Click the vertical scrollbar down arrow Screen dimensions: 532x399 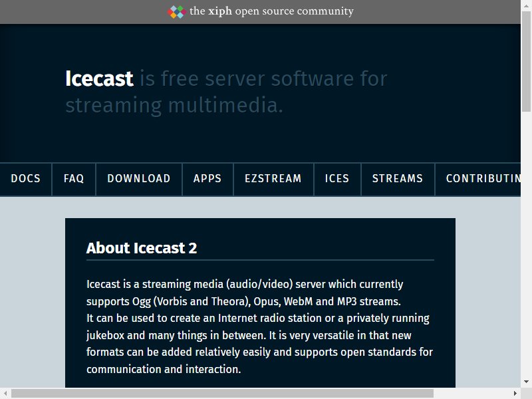[526, 382]
